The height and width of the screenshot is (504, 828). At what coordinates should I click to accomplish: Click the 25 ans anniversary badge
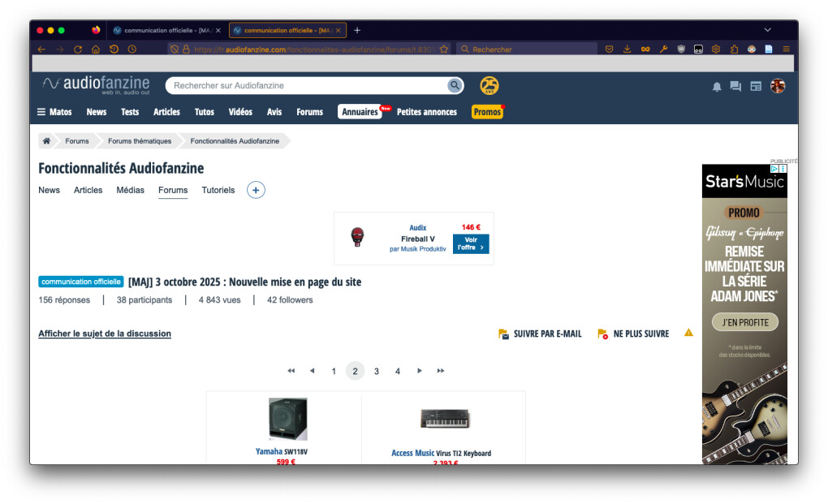point(489,85)
